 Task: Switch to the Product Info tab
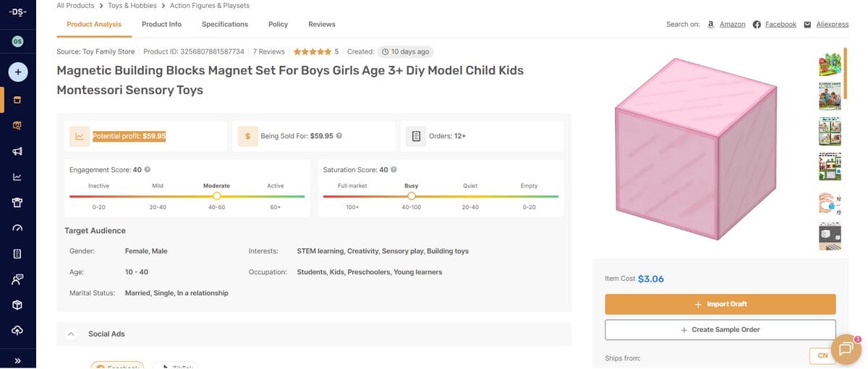[x=161, y=25]
